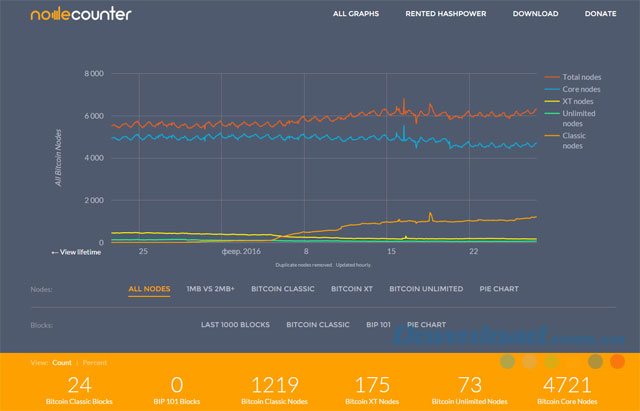This screenshot has width=640, height=411.
Task: Select the olive green theme circle
Action: (x=507, y=362)
